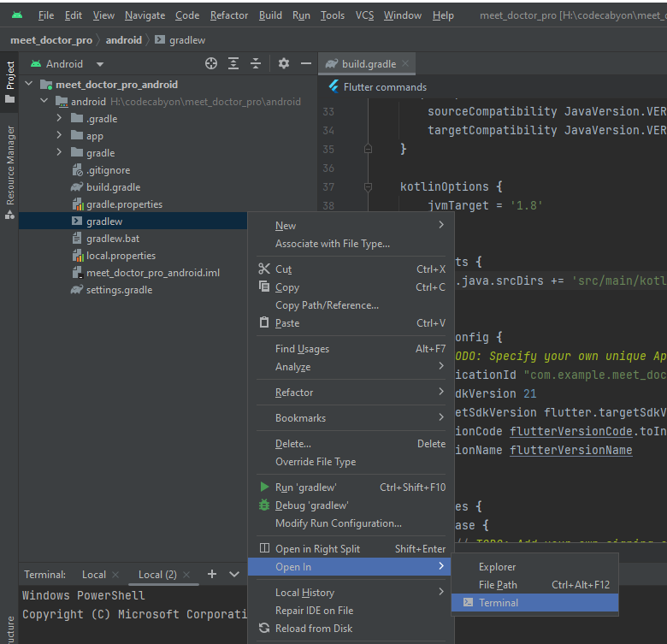Select settings.gradle in project tree
This screenshot has width=667, height=644.
click(119, 290)
